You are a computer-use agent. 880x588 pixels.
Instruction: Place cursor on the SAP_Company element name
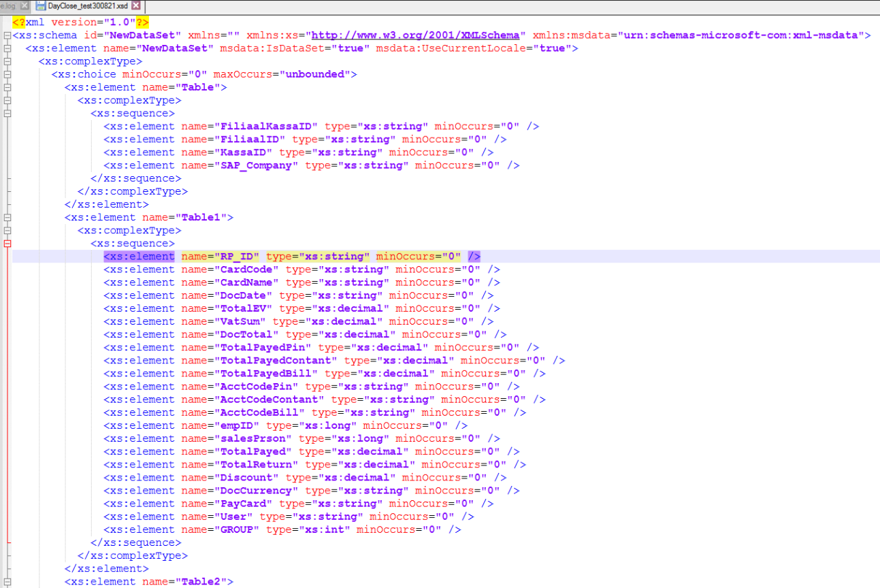click(x=256, y=165)
